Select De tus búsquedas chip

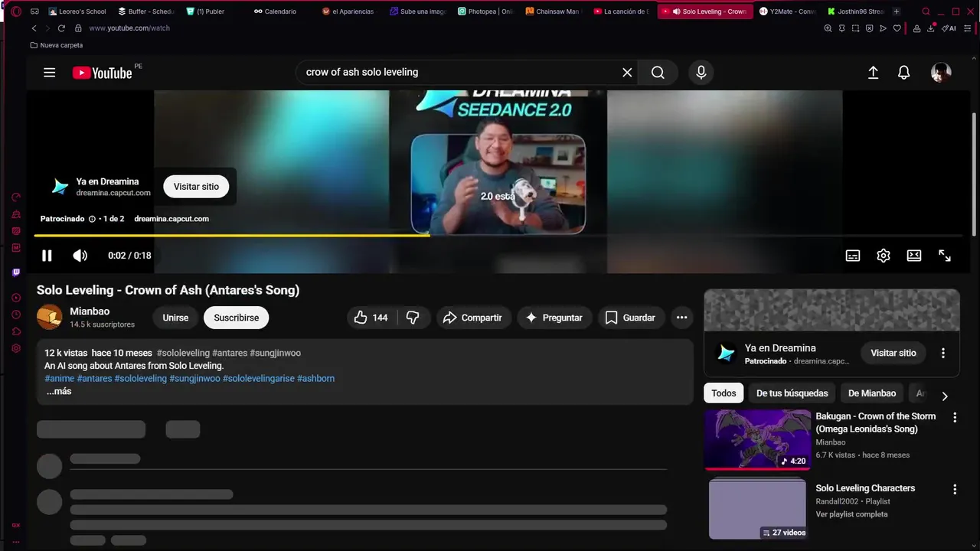click(792, 393)
